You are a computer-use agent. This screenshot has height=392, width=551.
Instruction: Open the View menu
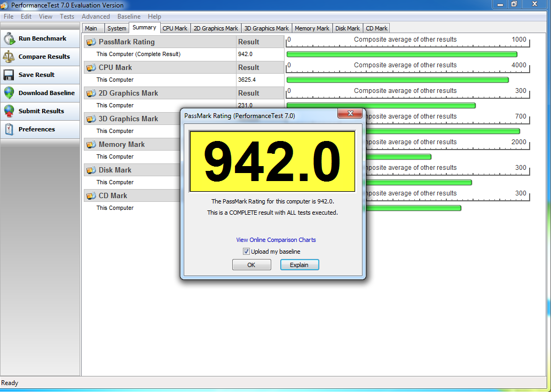click(x=46, y=17)
